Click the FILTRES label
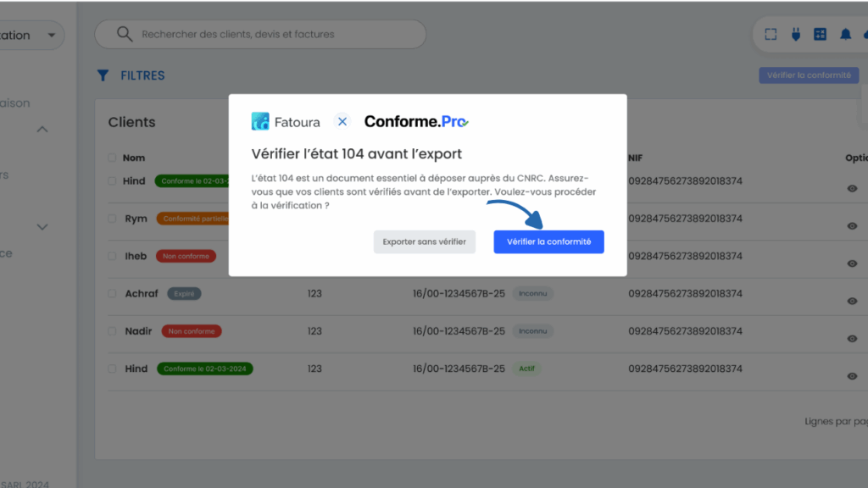 142,75
